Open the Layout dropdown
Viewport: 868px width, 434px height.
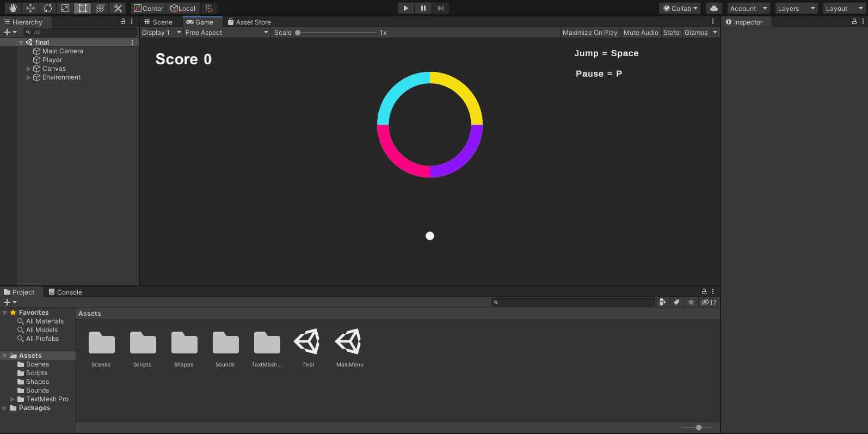click(844, 8)
